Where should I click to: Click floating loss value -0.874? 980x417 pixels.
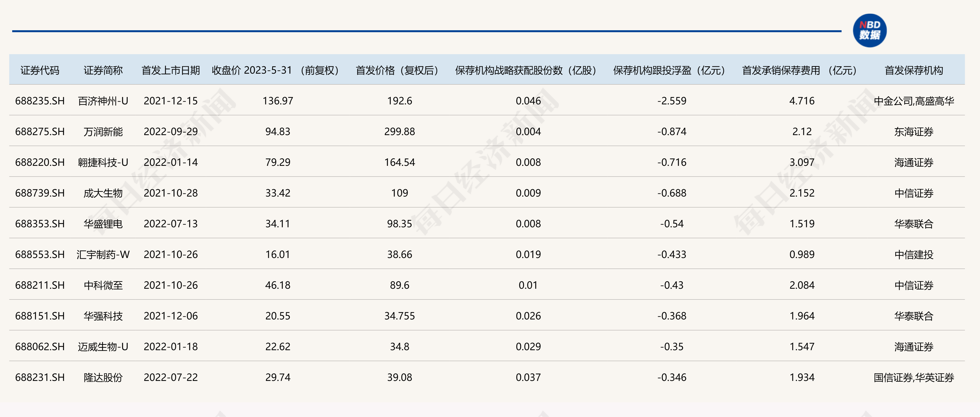point(672,132)
